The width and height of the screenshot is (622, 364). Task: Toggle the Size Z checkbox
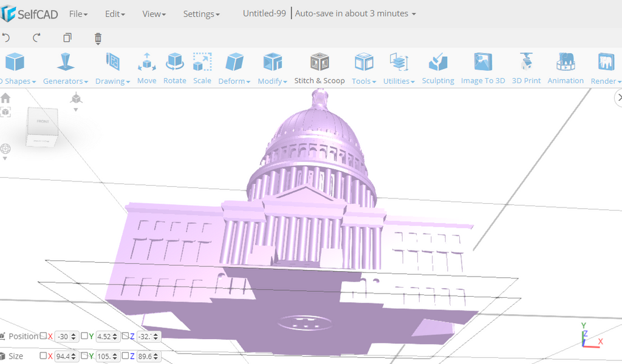(x=125, y=356)
